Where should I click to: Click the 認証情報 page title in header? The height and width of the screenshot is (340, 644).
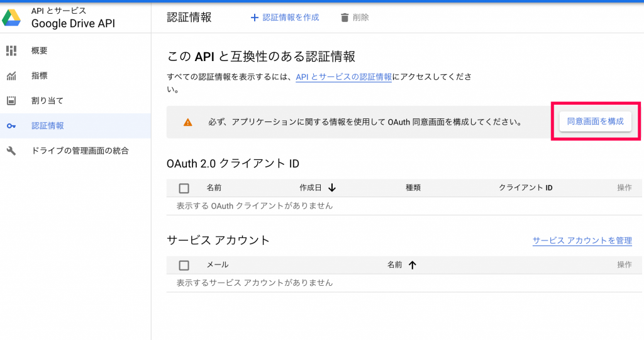point(189,17)
